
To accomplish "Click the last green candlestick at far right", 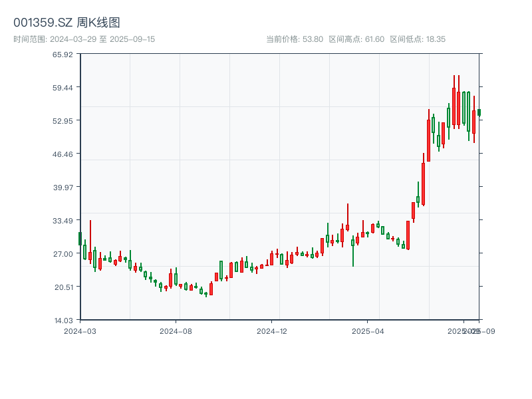I will point(479,112).
